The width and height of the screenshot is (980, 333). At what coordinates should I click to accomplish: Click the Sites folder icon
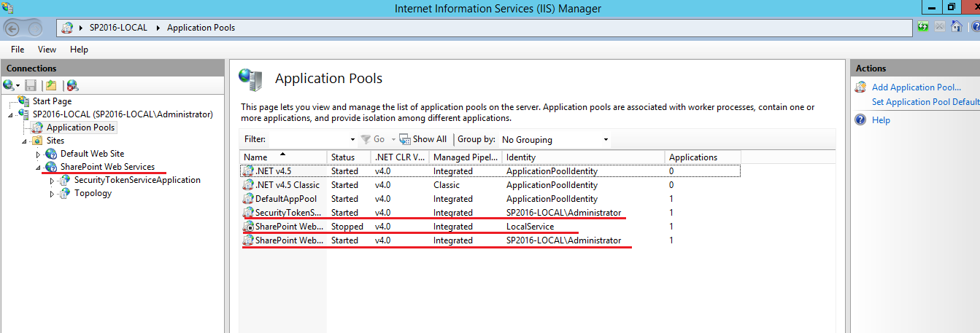[37, 141]
